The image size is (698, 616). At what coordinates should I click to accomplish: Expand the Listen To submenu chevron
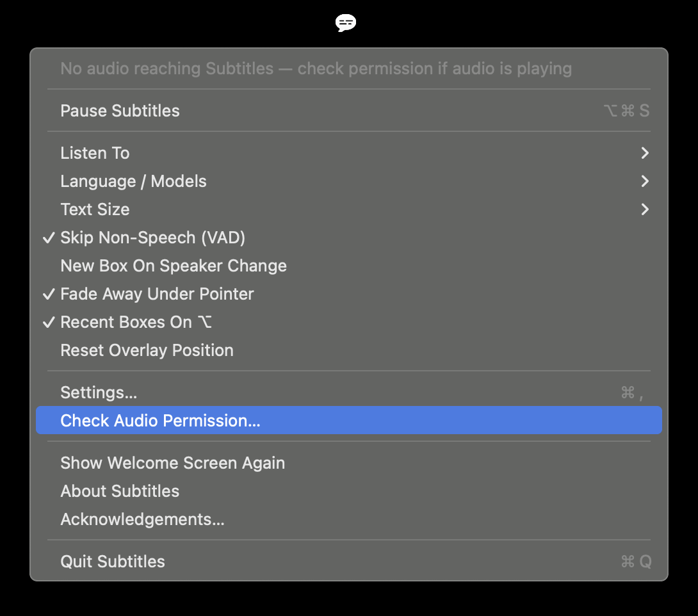tap(645, 153)
